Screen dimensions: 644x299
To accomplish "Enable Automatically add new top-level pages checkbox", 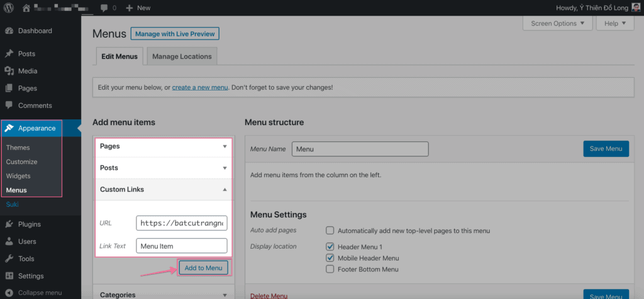I will click(330, 231).
